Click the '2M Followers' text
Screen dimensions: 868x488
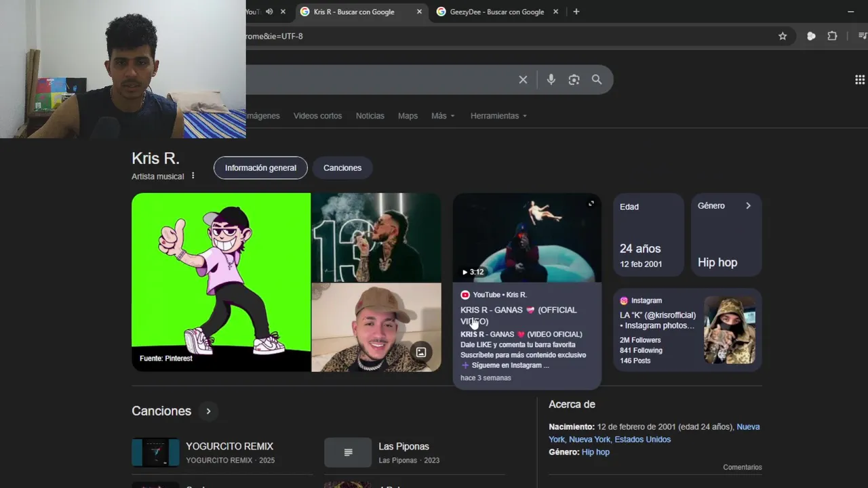pos(640,340)
